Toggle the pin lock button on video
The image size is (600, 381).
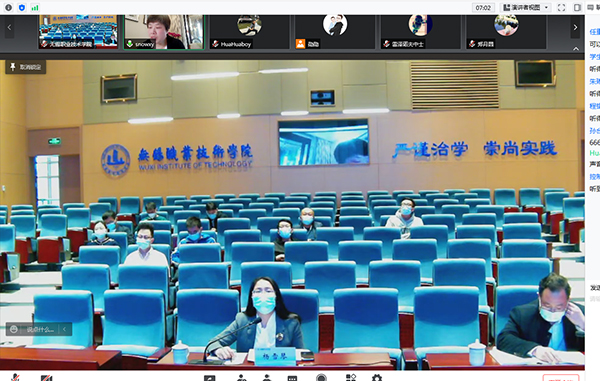coord(26,67)
